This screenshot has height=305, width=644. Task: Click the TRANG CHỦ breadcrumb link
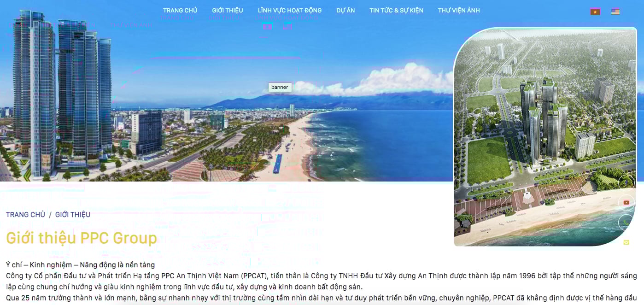click(x=25, y=215)
